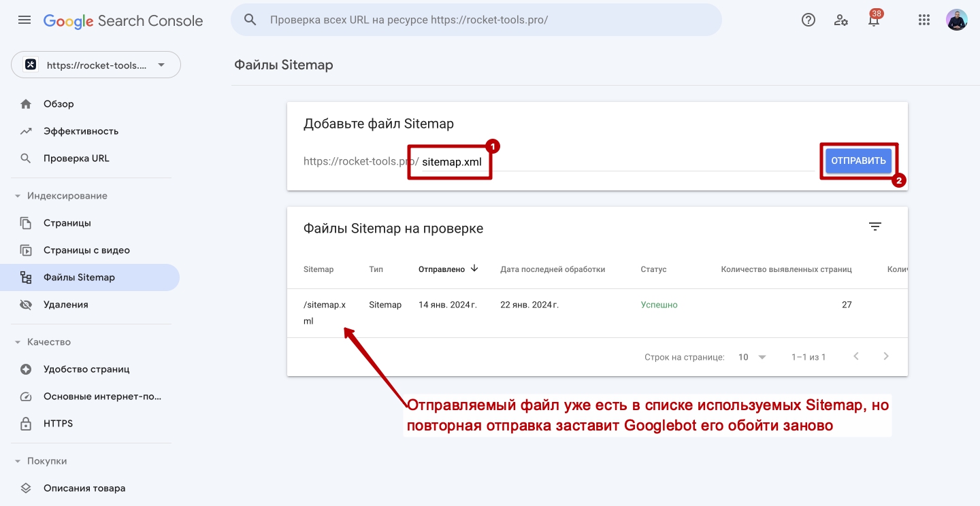The image size is (980, 506).
Task: Open HTTPS report
Action: click(90, 424)
